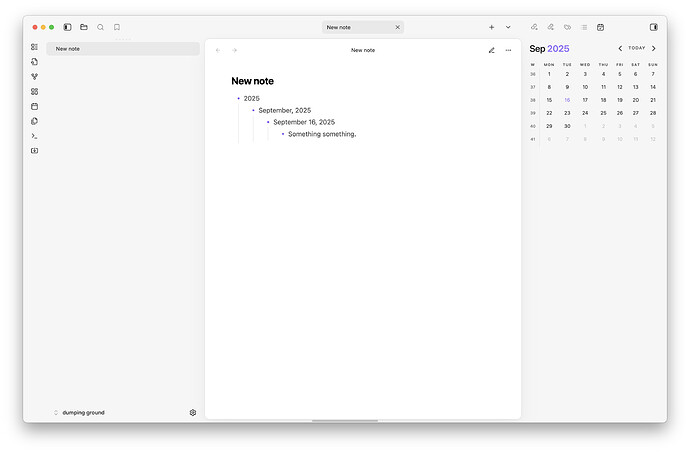Toggle the right sidebar collapse icon

pos(653,27)
